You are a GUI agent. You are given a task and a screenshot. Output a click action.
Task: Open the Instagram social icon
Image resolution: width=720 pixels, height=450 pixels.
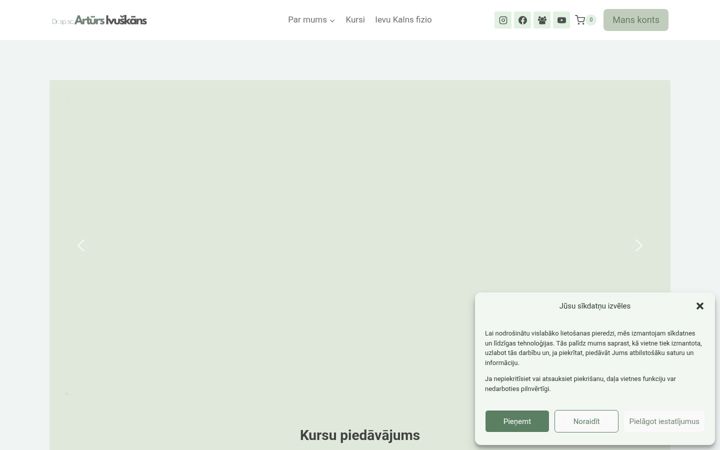coord(503,20)
